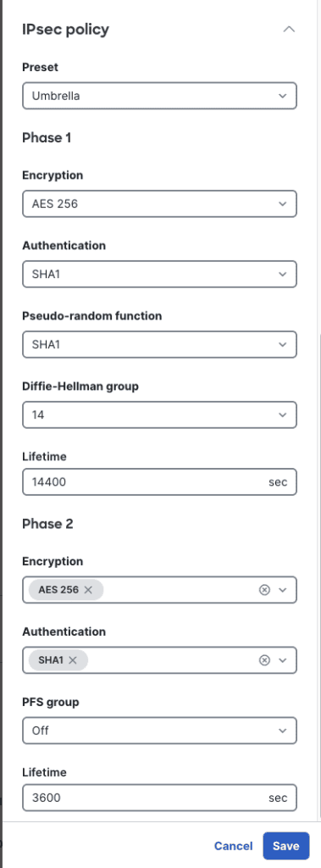Click the Cancel link
Image resolution: width=321 pixels, height=868 pixels.
coord(234,846)
